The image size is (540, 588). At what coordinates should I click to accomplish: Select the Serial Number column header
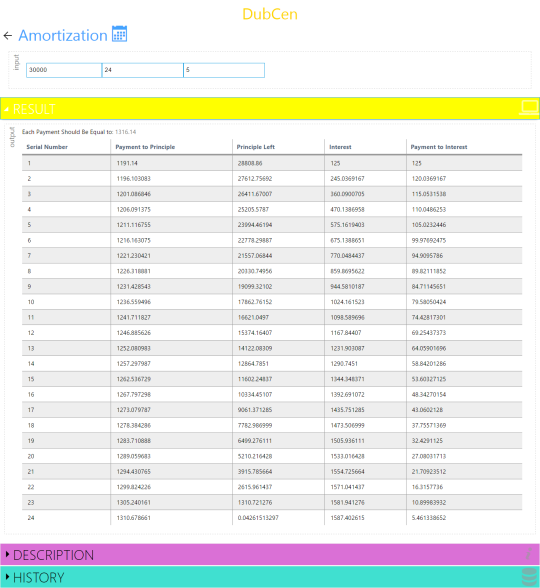pos(47,147)
